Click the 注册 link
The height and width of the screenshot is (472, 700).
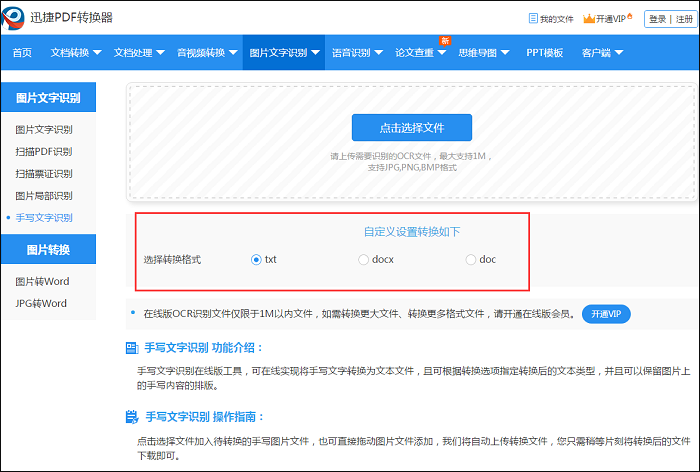pyautogui.click(x=684, y=19)
